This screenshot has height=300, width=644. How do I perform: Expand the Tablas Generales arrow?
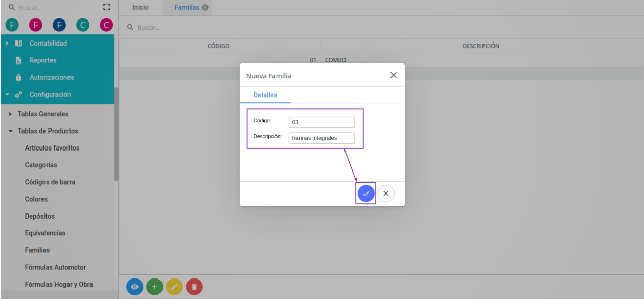[11, 114]
